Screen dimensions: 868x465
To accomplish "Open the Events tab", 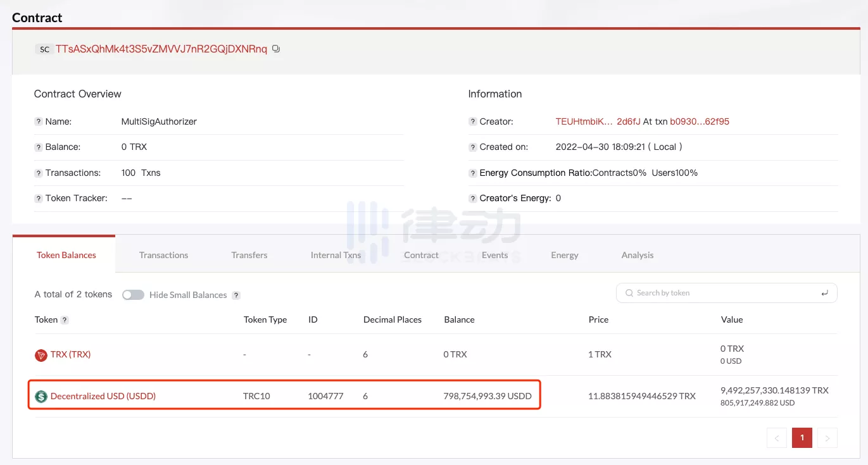I will coord(494,255).
